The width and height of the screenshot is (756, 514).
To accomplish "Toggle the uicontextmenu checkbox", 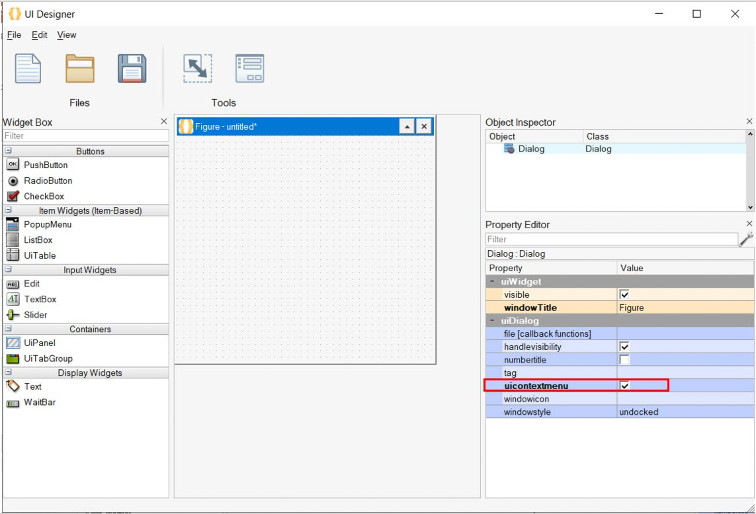I will coord(624,385).
